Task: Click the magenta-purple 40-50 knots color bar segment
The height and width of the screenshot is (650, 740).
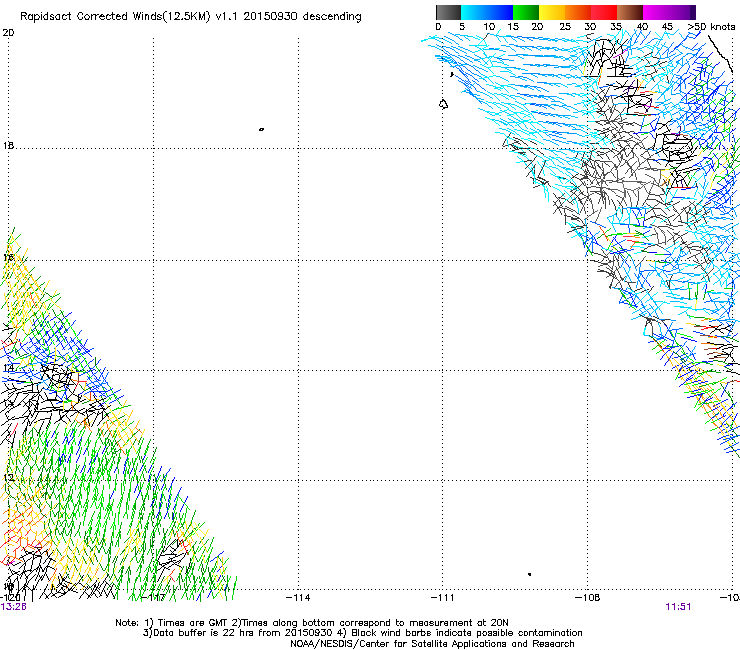Action: pos(669,12)
